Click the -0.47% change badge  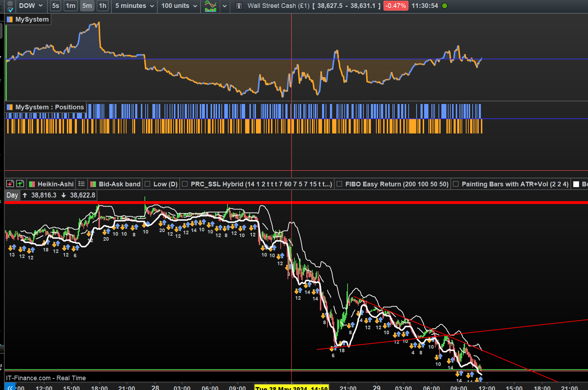pyautogui.click(x=396, y=6)
